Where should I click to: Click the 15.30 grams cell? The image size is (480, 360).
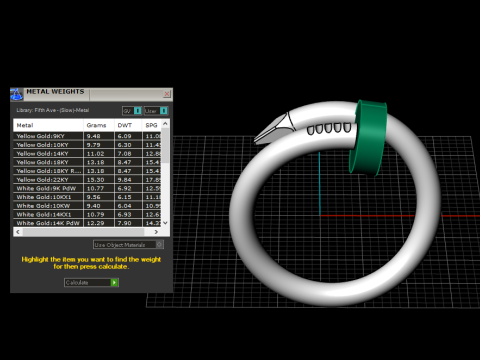[x=99, y=179]
